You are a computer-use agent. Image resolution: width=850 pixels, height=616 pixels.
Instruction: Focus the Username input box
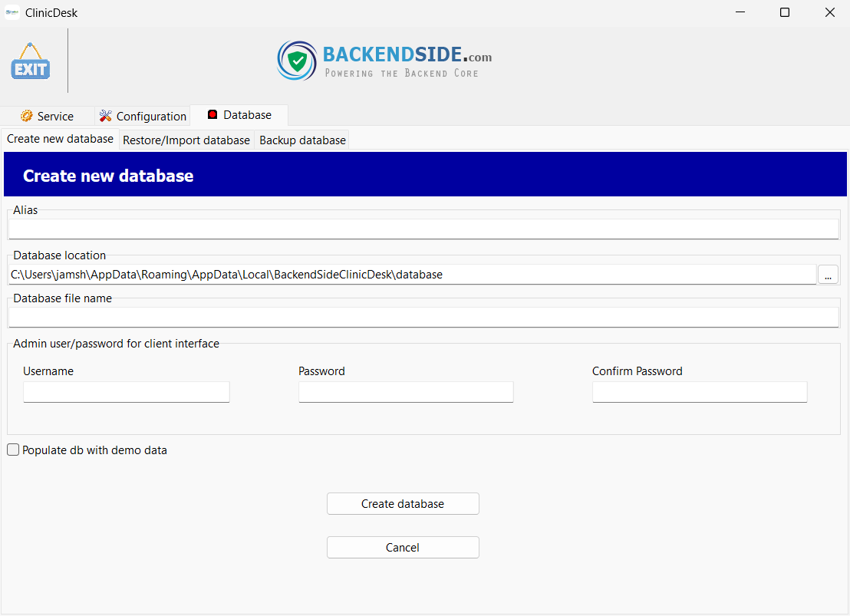pyautogui.click(x=127, y=392)
